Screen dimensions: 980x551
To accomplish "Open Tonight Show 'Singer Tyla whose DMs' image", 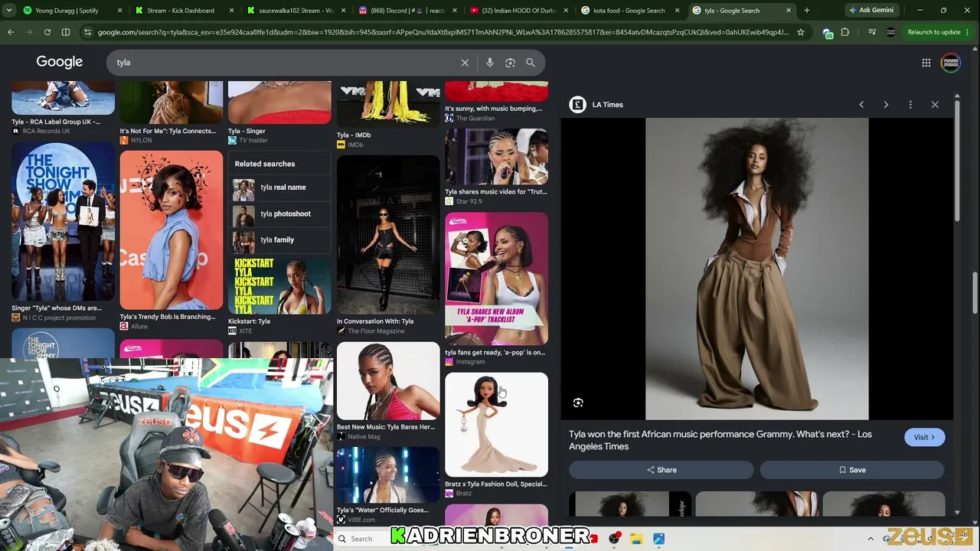I will click(x=63, y=222).
